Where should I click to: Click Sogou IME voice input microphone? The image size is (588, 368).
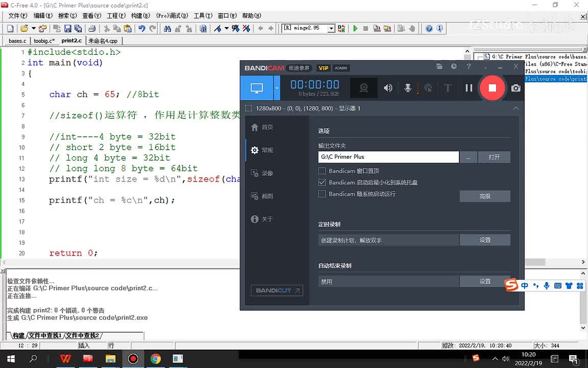point(547,286)
